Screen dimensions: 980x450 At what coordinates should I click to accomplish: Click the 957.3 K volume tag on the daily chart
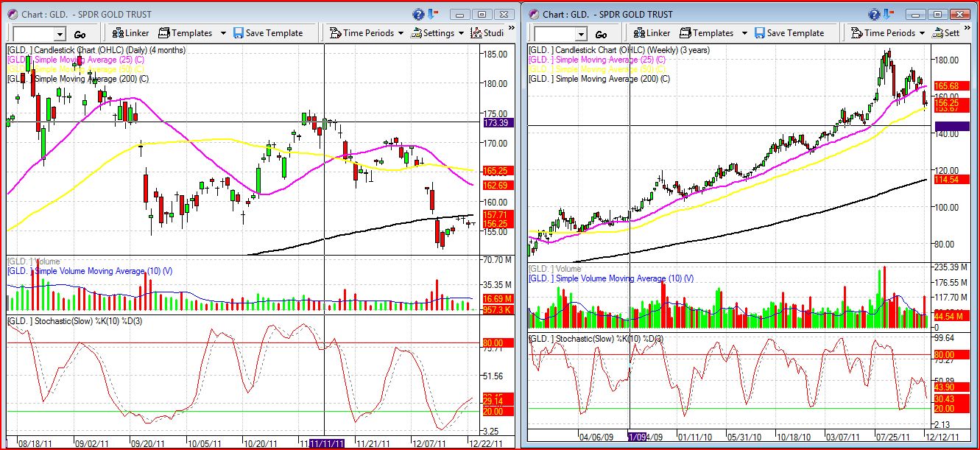tap(497, 311)
